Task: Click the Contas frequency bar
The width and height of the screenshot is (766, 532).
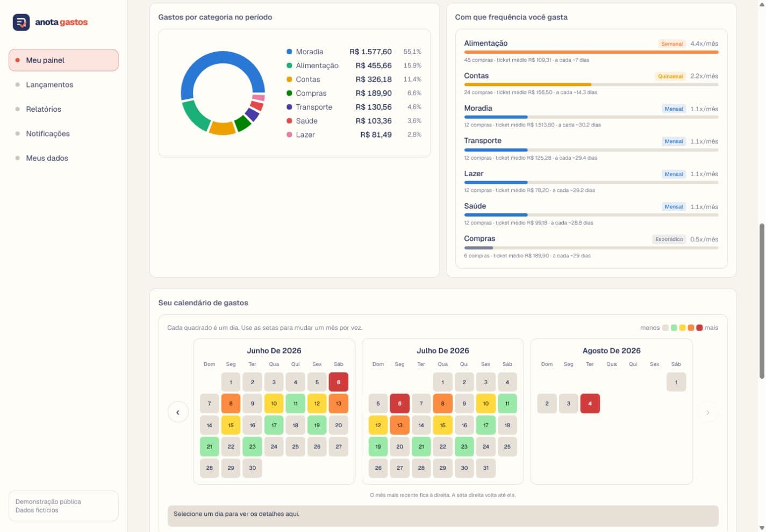Action: (x=591, y=84)
